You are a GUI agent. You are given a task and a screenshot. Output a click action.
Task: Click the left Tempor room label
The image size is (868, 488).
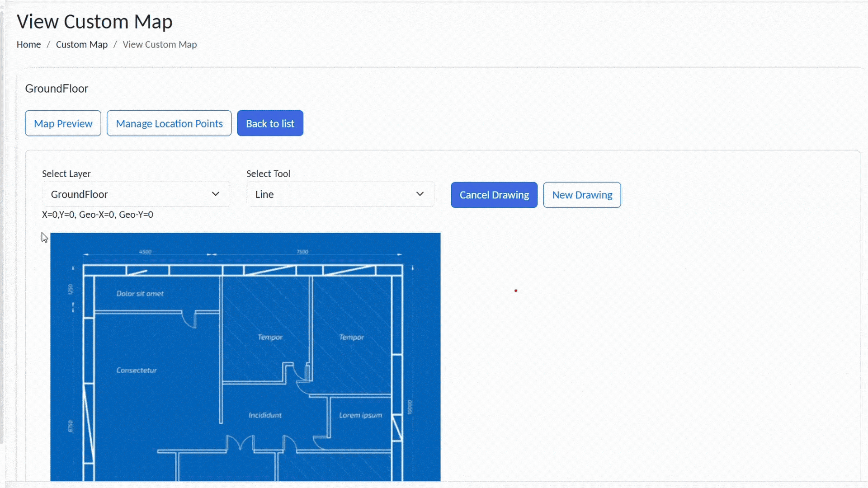click(x=270, y=337)
